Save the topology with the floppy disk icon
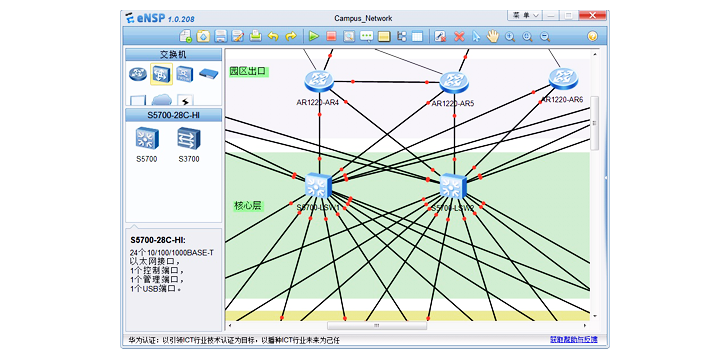Image resolution: width=712 pixels, height=360 pixels. pyautogui.click(x=221, y=36)
